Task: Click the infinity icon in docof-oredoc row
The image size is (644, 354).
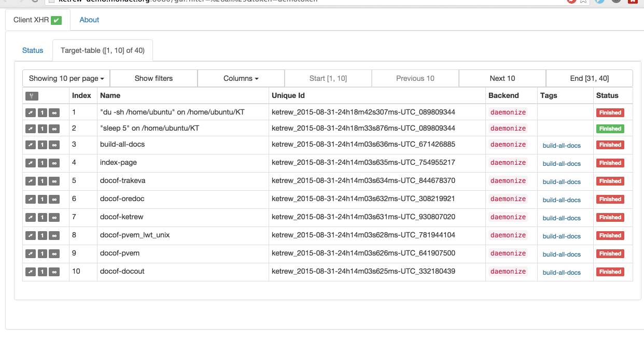Action: pyautogui.click(x=54, y=200)
